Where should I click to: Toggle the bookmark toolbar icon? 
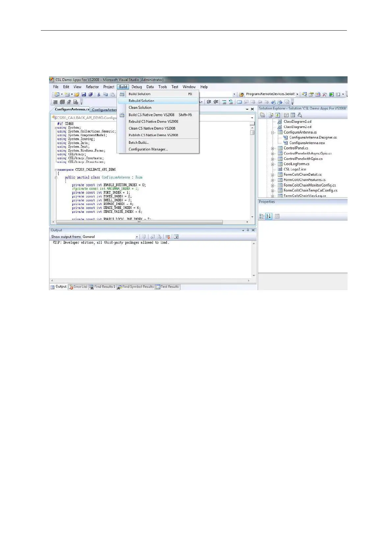point(240,102)
